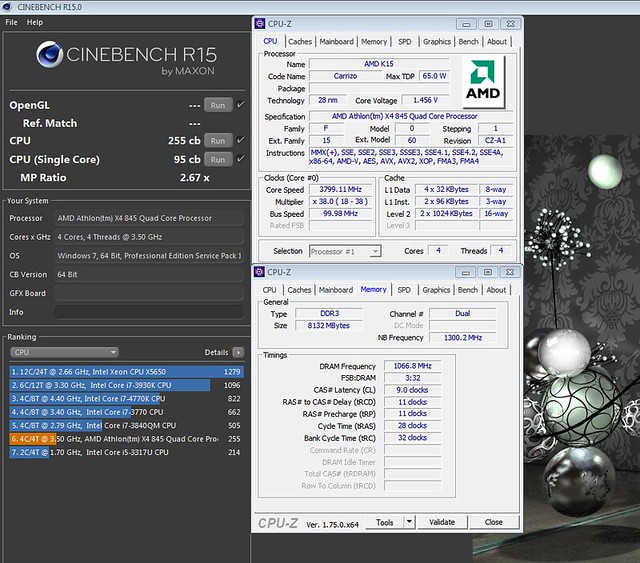640x563 pixels.
Task: Toggle the CPU (Single Core) test checkbox
Action: pos(241,158)
